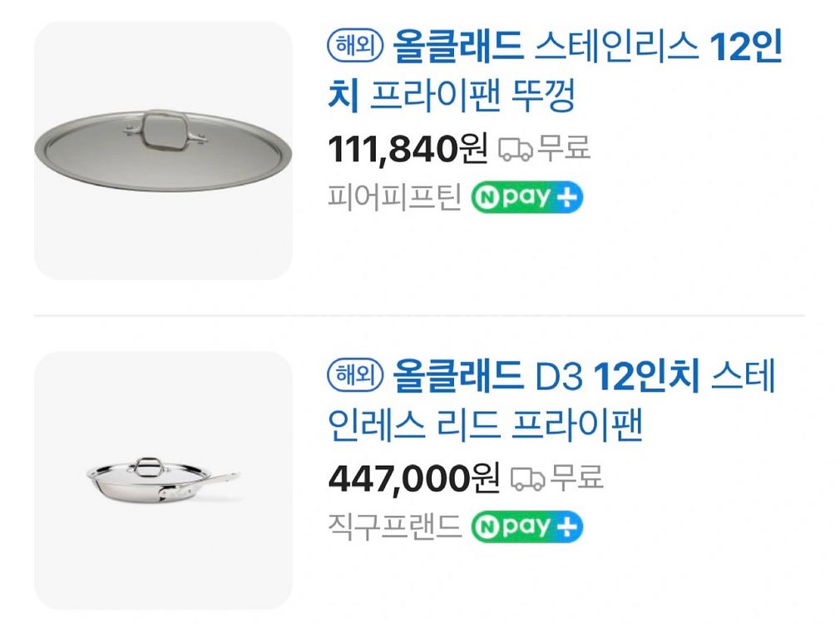
Task: Select the 447,000원 price
Action: [413, 479]
